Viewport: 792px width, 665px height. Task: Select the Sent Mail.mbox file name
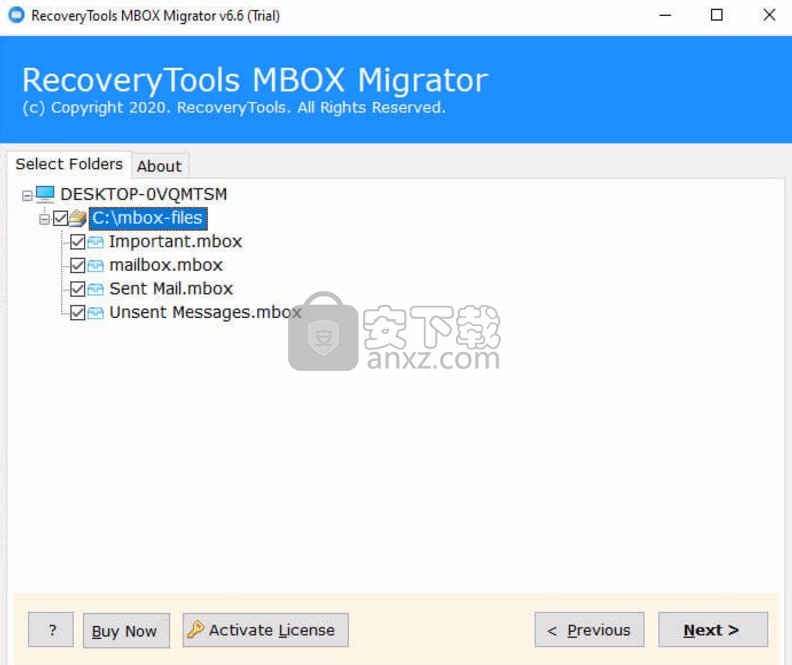pos(171,289)
